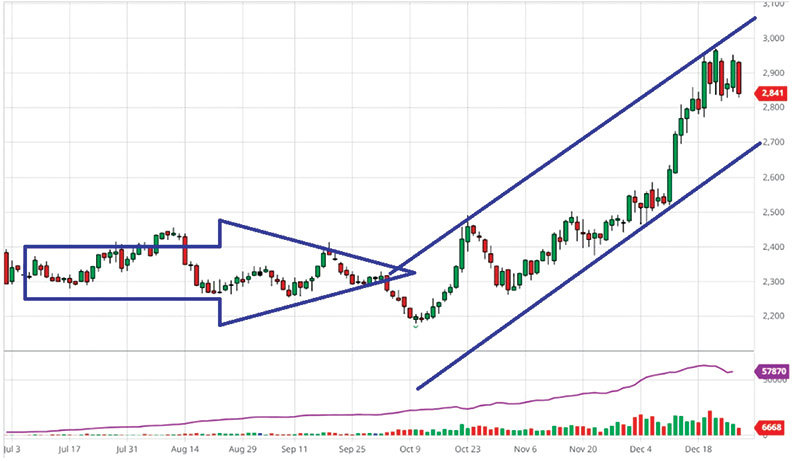Click the purple 57870 indicator value tag
The width and height of the screenshot is (800, 461).
772,371
